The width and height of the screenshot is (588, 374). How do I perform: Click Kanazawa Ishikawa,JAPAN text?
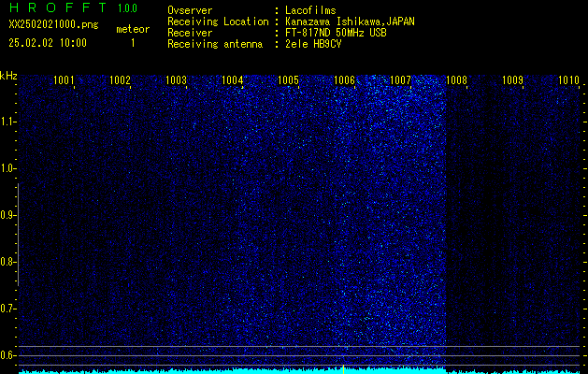click(x=350, y=22)
